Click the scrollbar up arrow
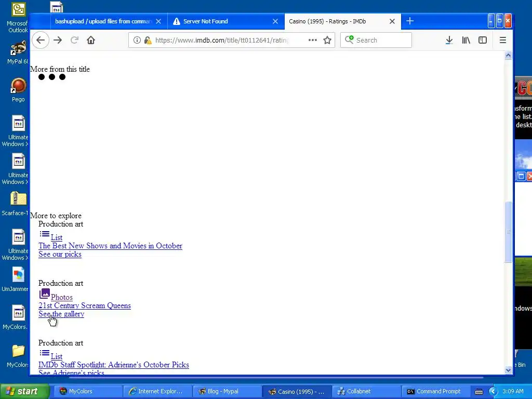This screenshot has height=399, width=532. coord(508,55)
